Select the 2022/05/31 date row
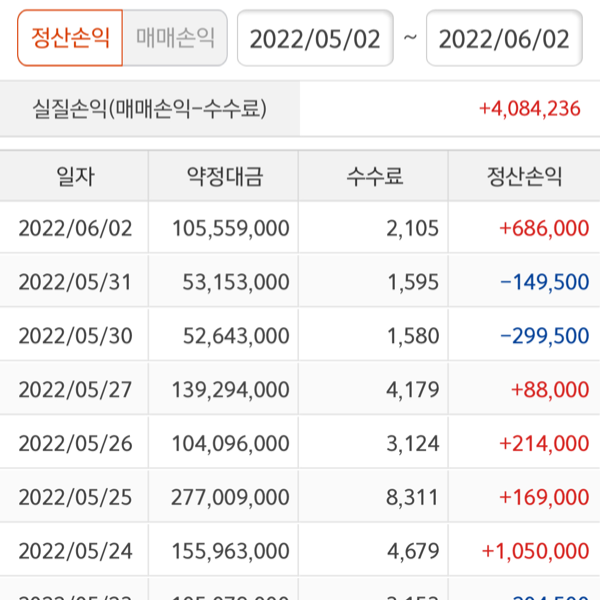The image size is (600, 600). [75, 282]
